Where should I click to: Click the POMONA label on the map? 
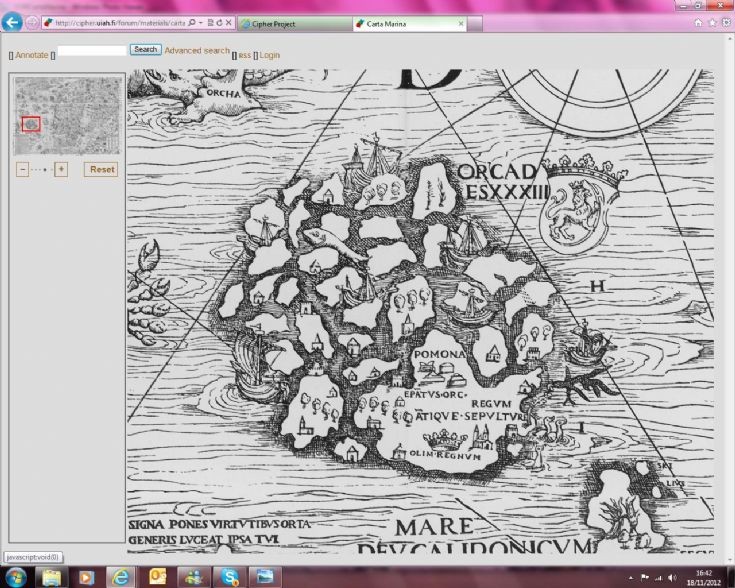tap(439, 354)
